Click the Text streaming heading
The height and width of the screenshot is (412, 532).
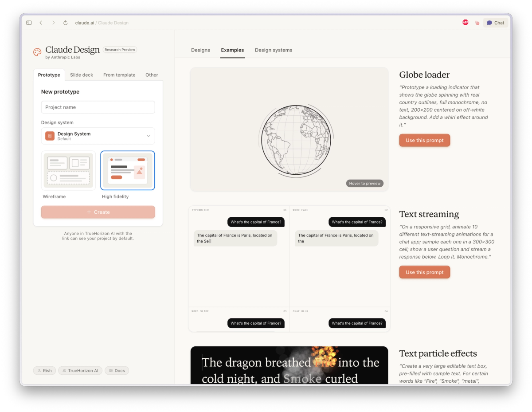click(429, 214)
